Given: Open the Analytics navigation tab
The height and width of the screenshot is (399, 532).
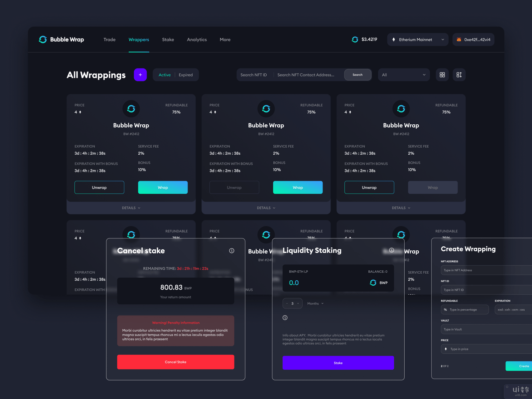Looking at the screenshot, I should pos(197,40).
